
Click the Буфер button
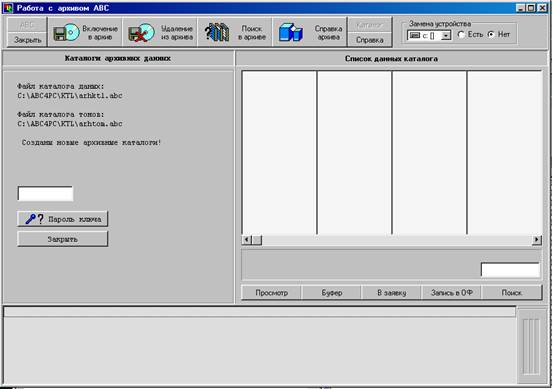click(x=332, y=293)
